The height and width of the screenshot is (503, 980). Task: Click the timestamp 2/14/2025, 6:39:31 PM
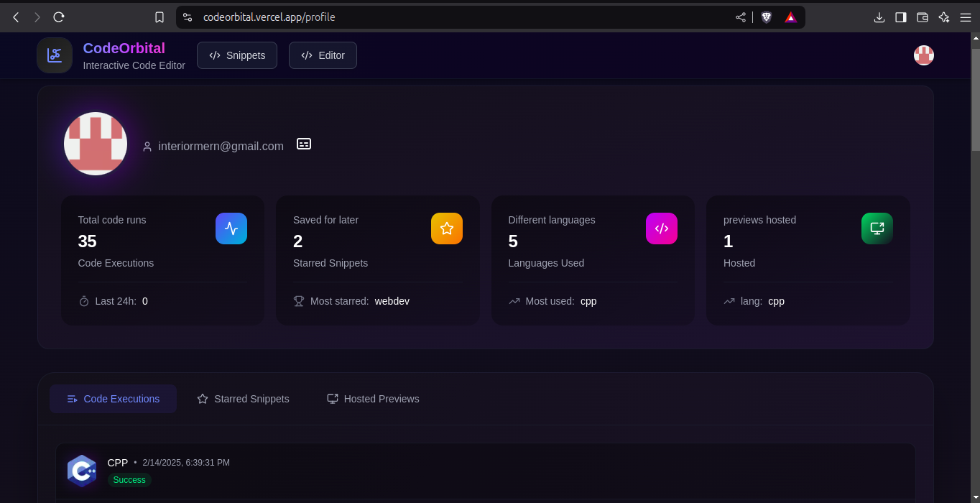coord(186,463)
